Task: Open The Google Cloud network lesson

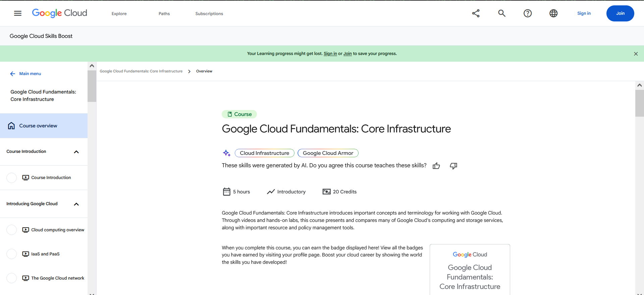Action: [58, 278]
